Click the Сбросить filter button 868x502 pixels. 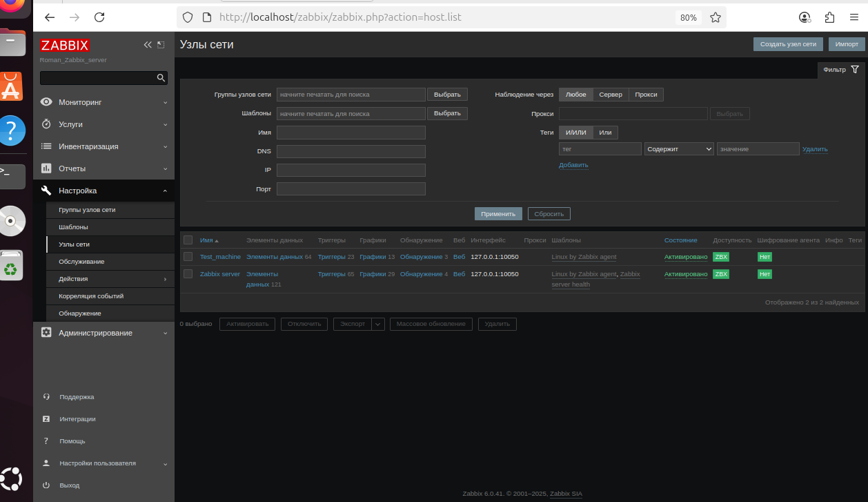coord(549,214)
